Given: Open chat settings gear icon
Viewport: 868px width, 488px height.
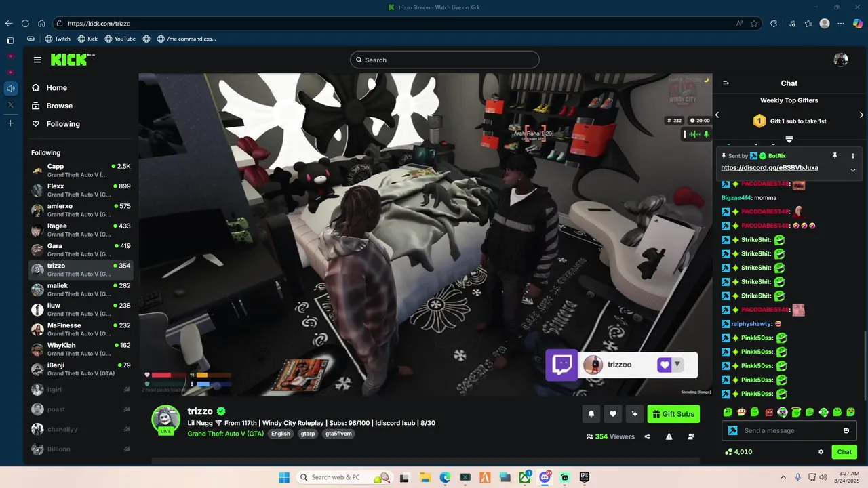Looking at the screenshot, I should click(821, 452).
